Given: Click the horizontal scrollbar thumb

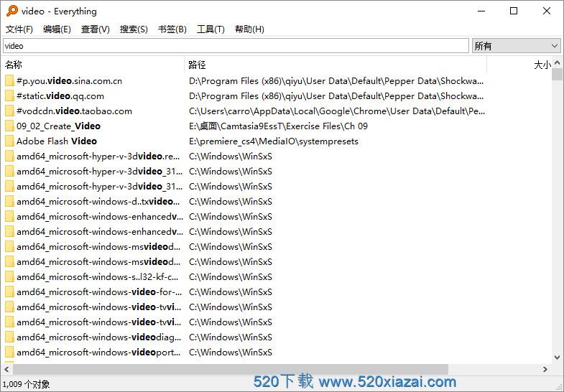Looking at the screenshot, I should coord(231,369).
